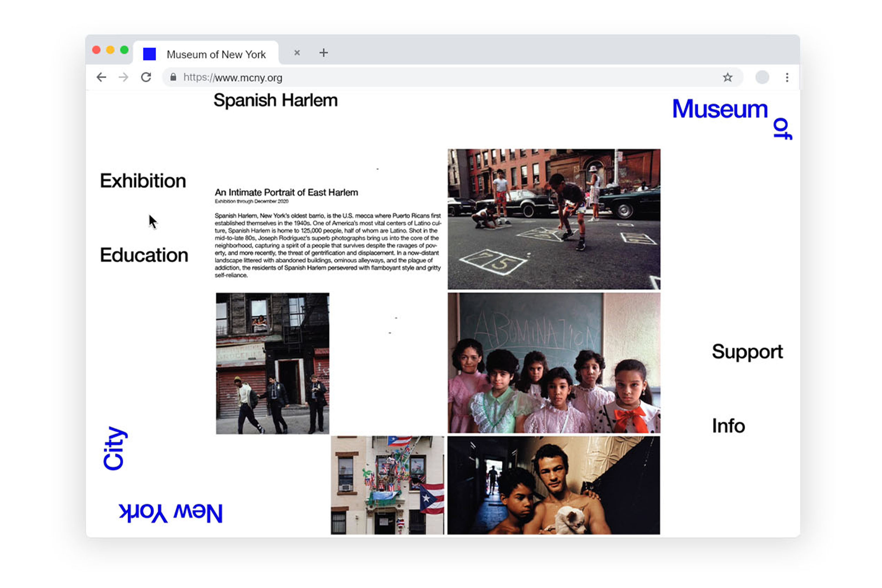Reload the page with refresh icon

coord(146,78)
